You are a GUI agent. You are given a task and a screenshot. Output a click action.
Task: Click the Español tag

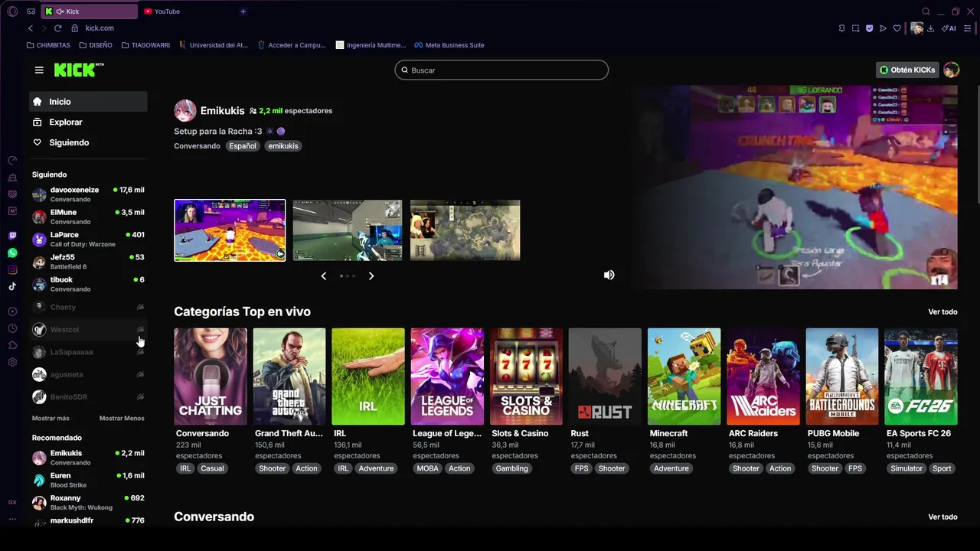coord(243,146)
